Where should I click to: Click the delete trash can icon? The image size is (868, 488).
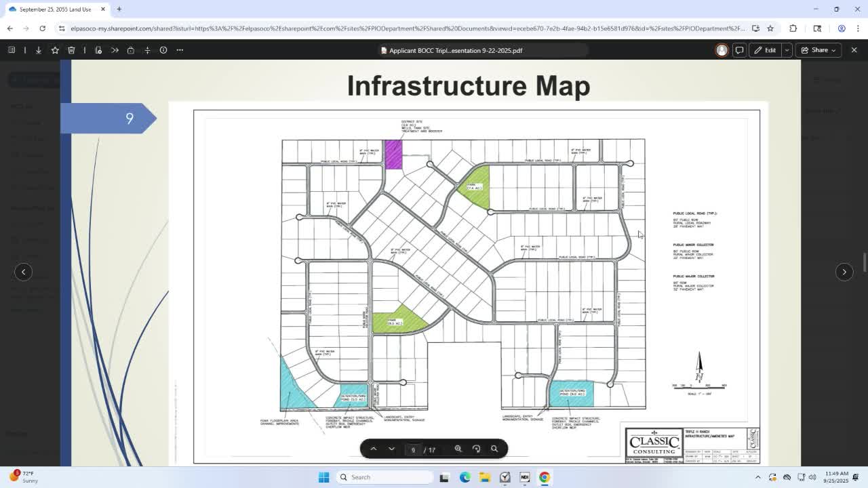click(x=71, y=50)
